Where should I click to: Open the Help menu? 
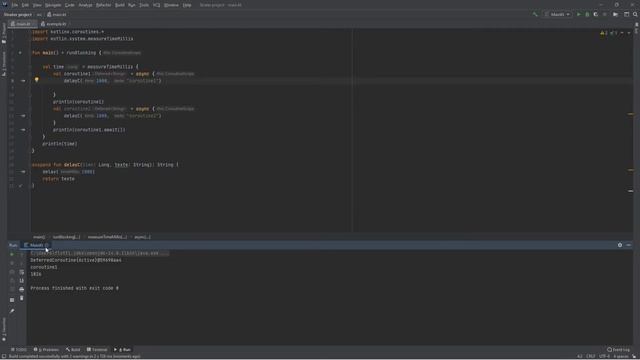187,5
